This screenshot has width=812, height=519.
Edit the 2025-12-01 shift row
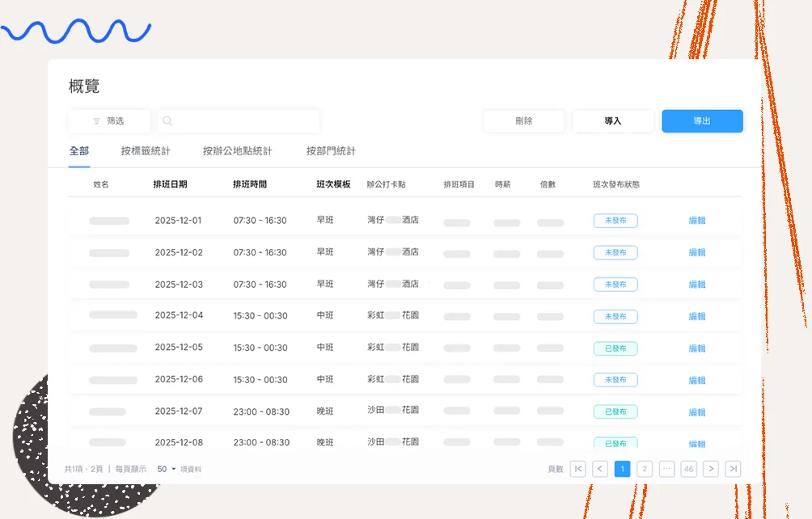(x=696, y=221)
